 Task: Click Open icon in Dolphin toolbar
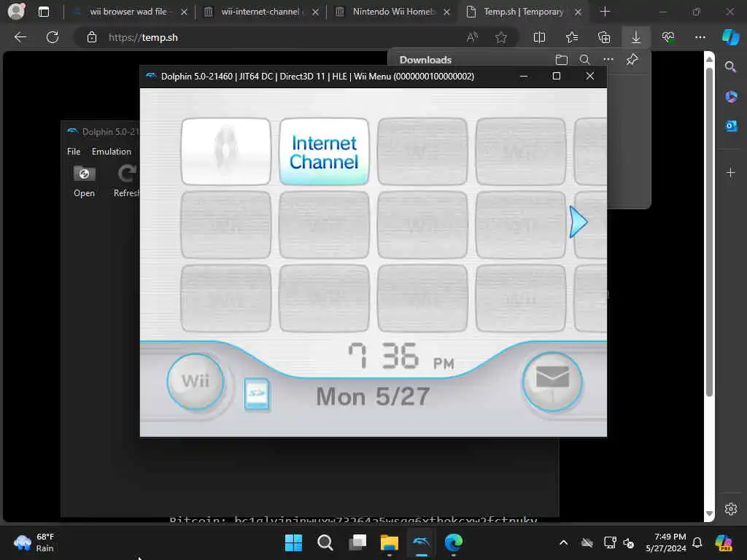[x=85, y=181]
